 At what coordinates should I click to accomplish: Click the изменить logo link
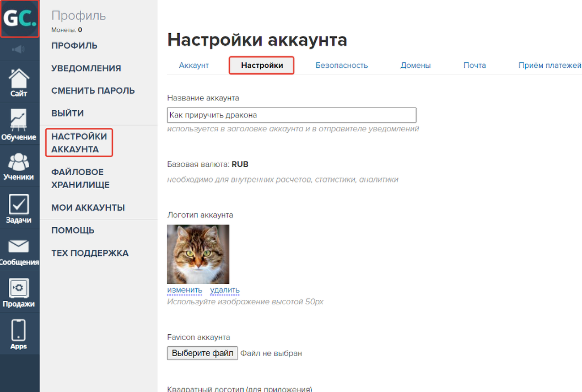pyautogui.click(x=185, y=290)
